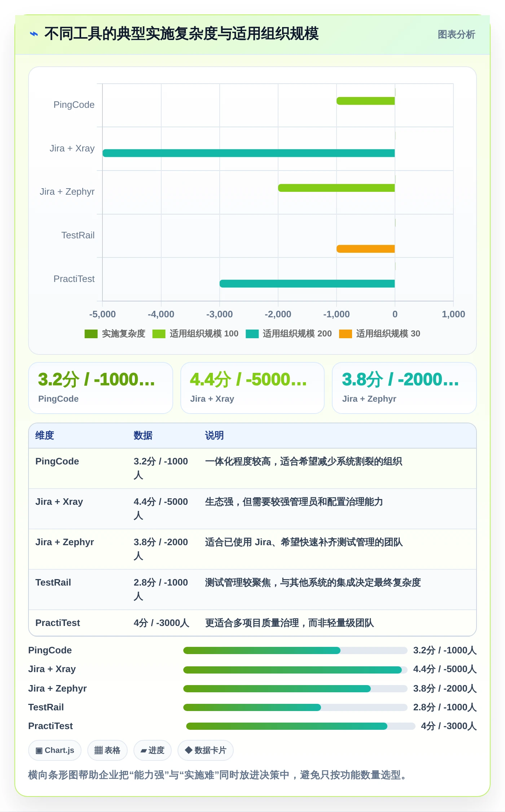Click the Jira + Xray progress bar
Screen dimensions: 505x812
click(295, 670)
